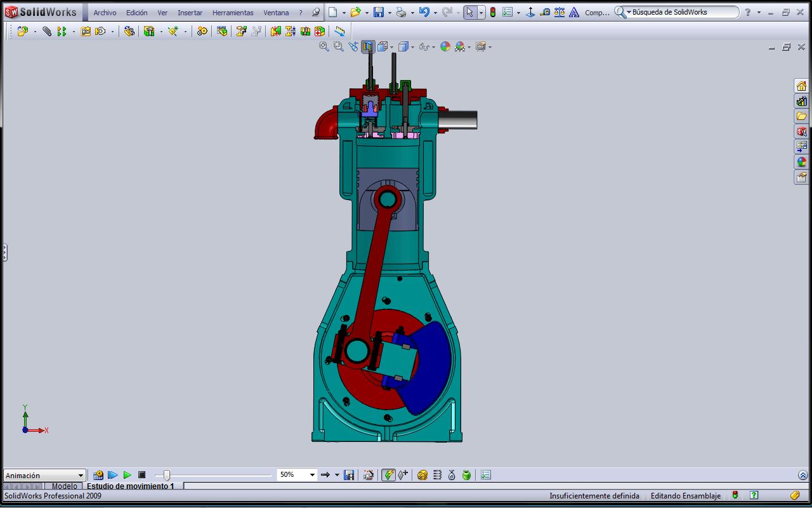Click the Help question mark button
Screen dimensions: 812x508
pos(748,12)
